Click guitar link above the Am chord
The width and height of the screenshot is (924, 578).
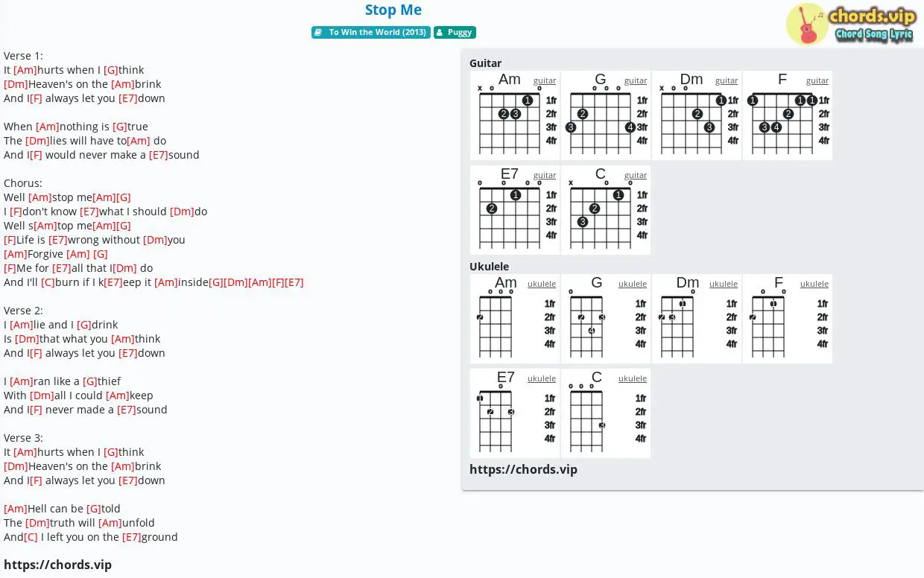[x=545, y=80]
